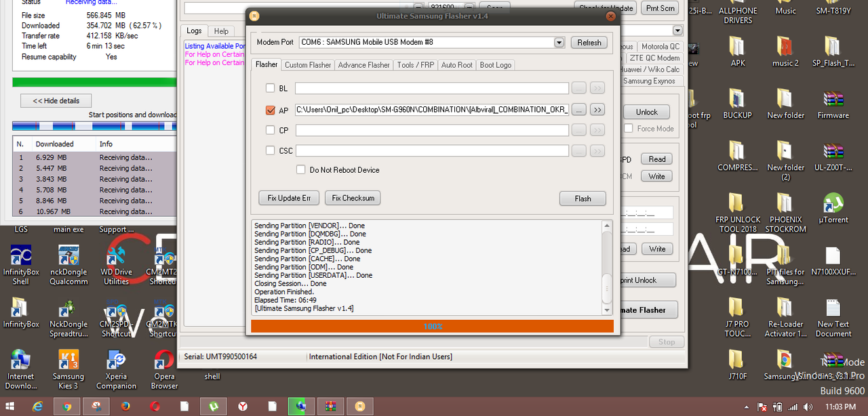Switch to WinRAR in taskbar
Image resolution: width=868 pixels, height=416 pixels.
(x=330, y=407)
